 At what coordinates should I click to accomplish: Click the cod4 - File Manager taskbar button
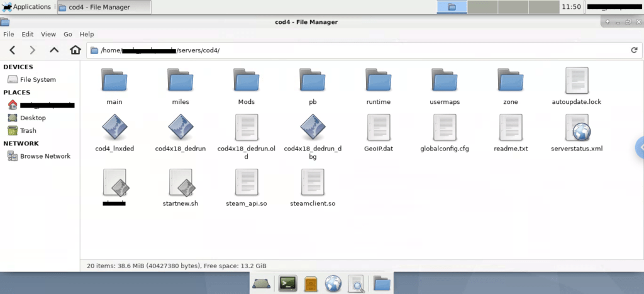coord(104,7)
